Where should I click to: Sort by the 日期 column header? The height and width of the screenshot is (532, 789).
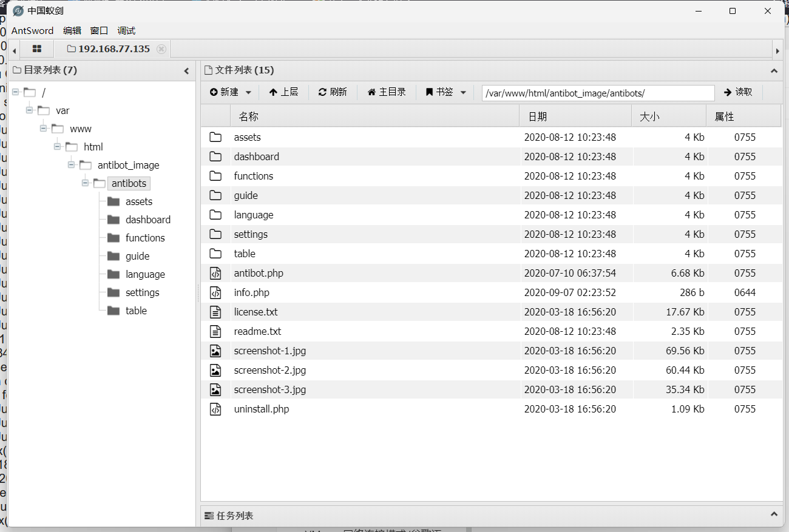coord(576,116)
